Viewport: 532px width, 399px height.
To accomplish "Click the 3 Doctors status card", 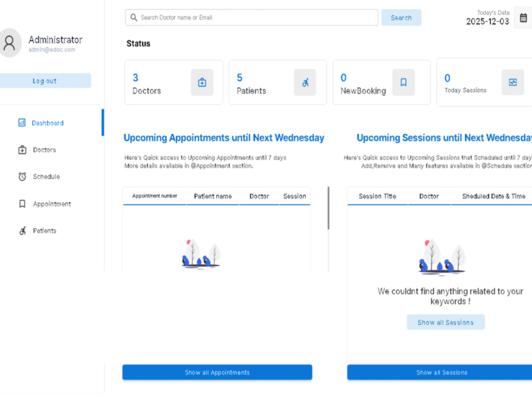I will click(174, 82).
